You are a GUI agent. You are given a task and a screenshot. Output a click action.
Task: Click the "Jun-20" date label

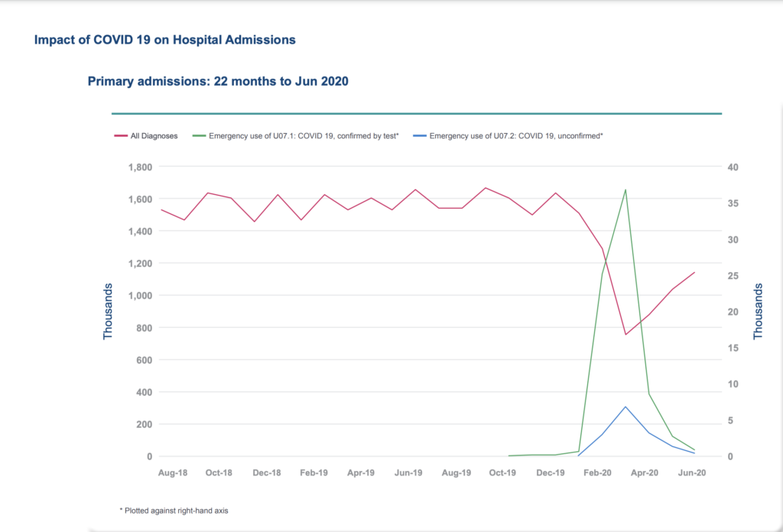tap(691, 472)
